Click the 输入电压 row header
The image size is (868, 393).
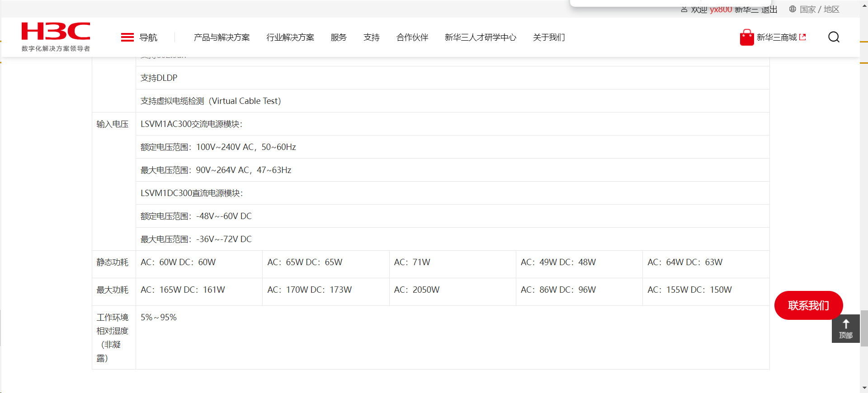(x=113, y=124)
